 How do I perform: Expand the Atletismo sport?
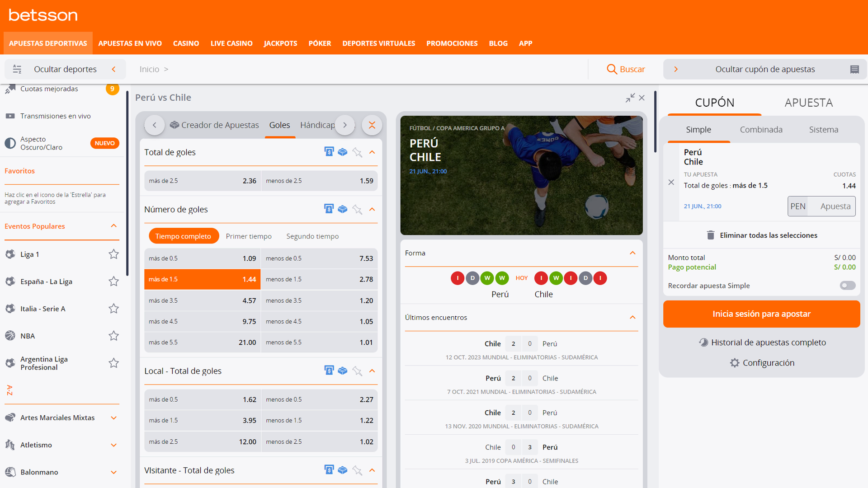coord(113,445)
